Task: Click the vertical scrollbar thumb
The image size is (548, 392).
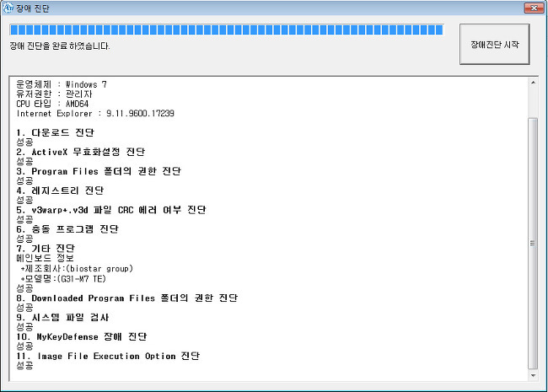Action: click(533, 244)
